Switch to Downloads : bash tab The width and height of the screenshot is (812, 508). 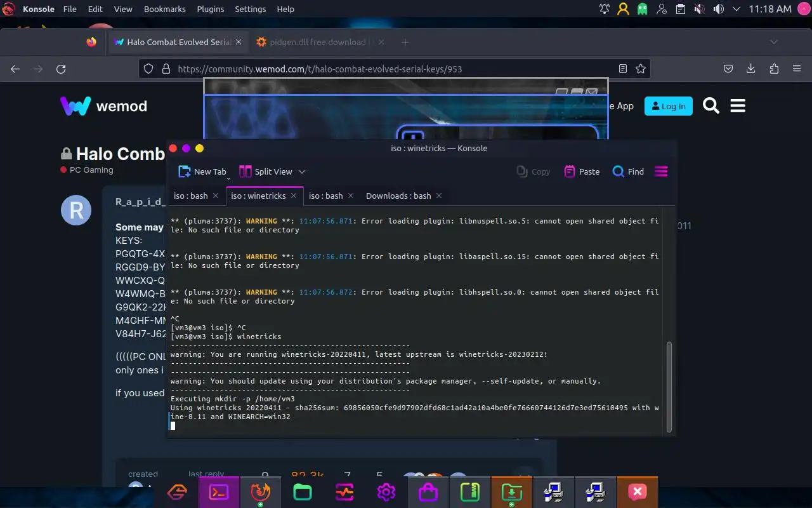(398, 196)
